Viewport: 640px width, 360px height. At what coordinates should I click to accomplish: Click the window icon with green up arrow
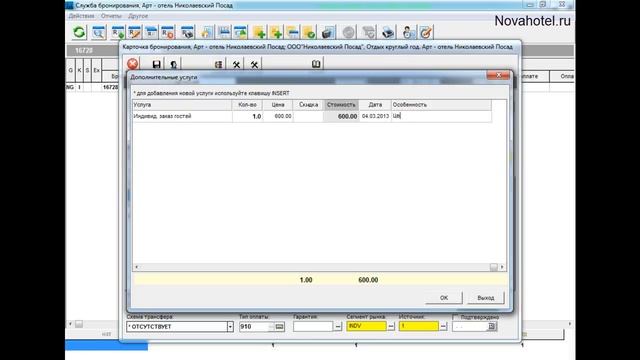click(x=240, y=33)
